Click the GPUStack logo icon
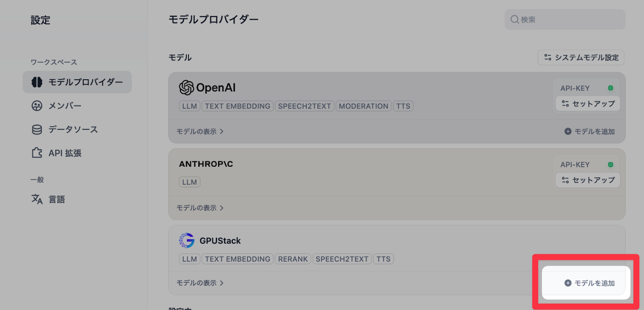The image size is (644, 310). [186, 240]
